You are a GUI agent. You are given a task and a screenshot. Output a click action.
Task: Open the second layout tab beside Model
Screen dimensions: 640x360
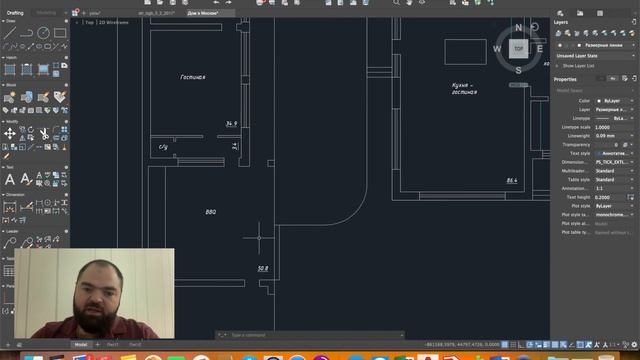pyautogui.click(x=136, y=345)
